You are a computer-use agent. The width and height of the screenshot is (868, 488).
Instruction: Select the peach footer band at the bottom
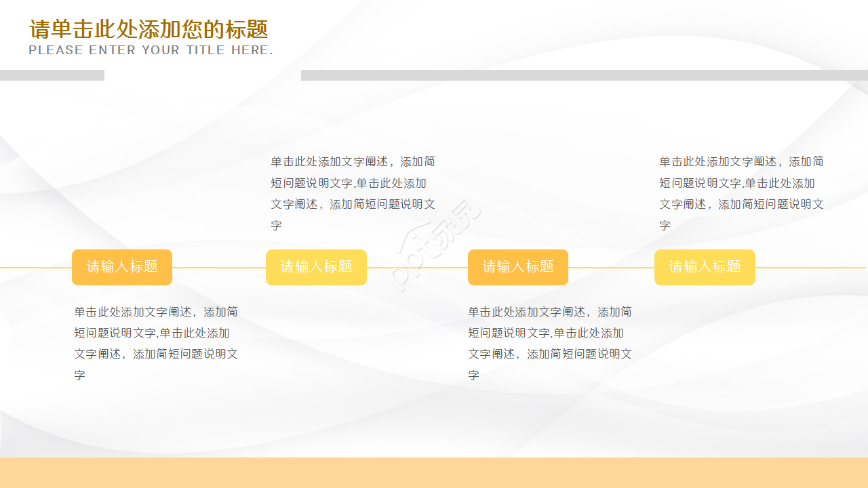[434, 472]
